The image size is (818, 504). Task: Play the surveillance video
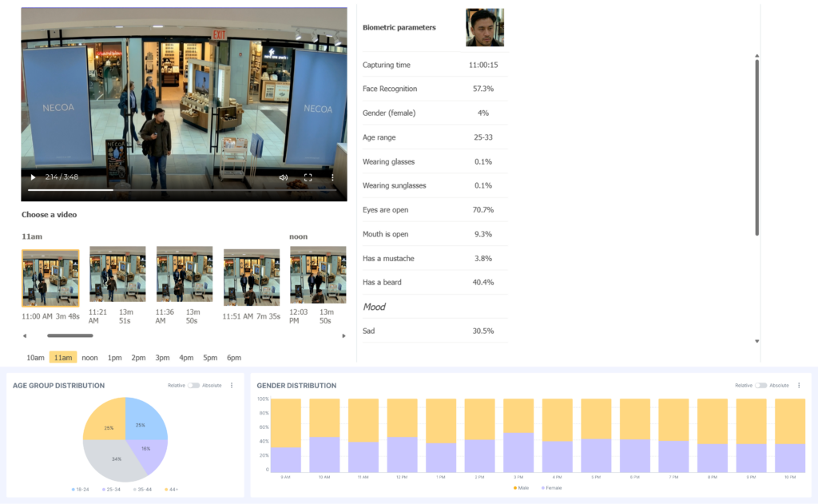[x=33, y=177]
